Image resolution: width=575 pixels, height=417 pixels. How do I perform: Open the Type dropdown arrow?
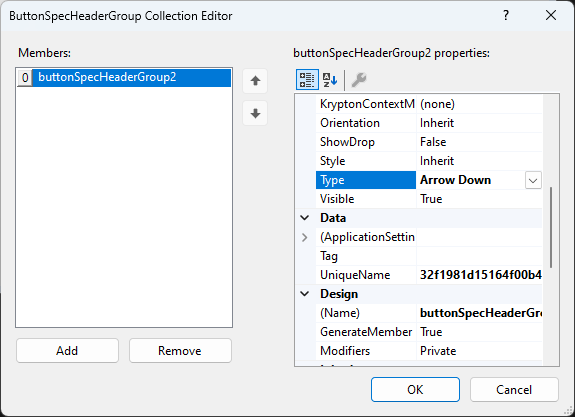click(533, 180)
